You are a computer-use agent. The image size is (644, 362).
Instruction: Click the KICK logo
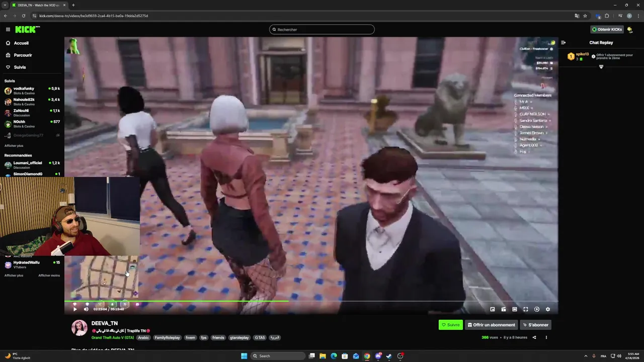[x=27, y=30]
